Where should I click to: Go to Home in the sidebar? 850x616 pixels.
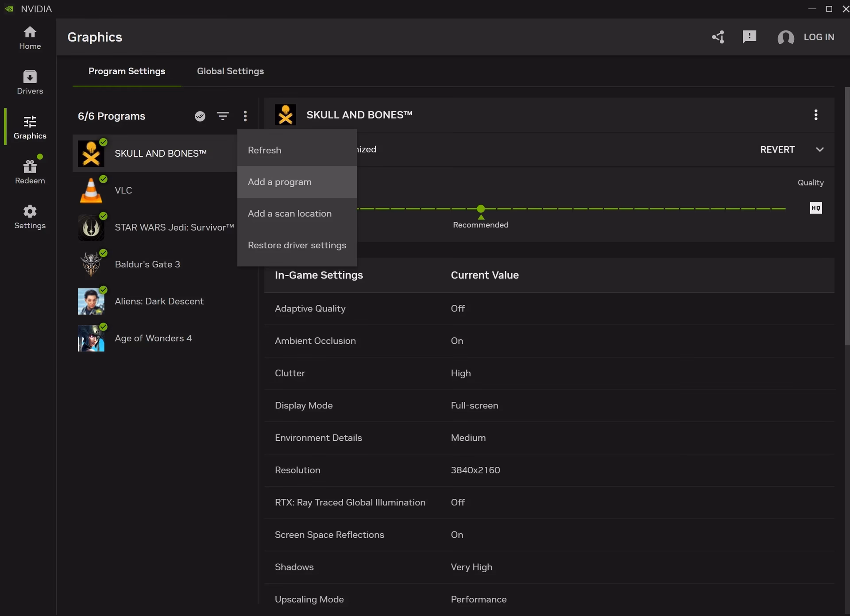[x=30, y=38]
